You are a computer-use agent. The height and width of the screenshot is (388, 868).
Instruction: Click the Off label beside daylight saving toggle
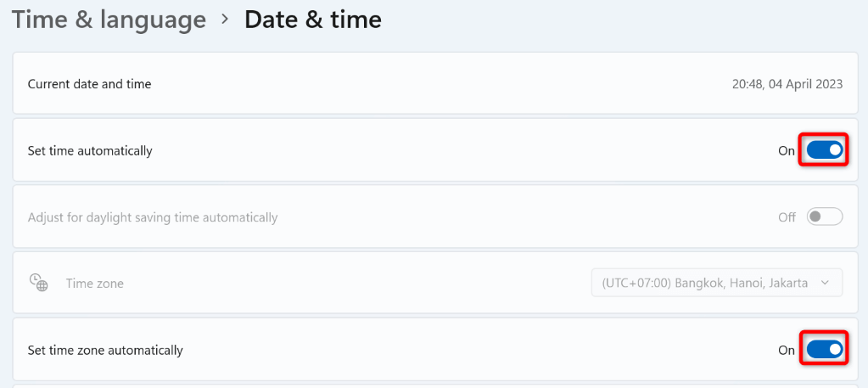tap(787, 217)
